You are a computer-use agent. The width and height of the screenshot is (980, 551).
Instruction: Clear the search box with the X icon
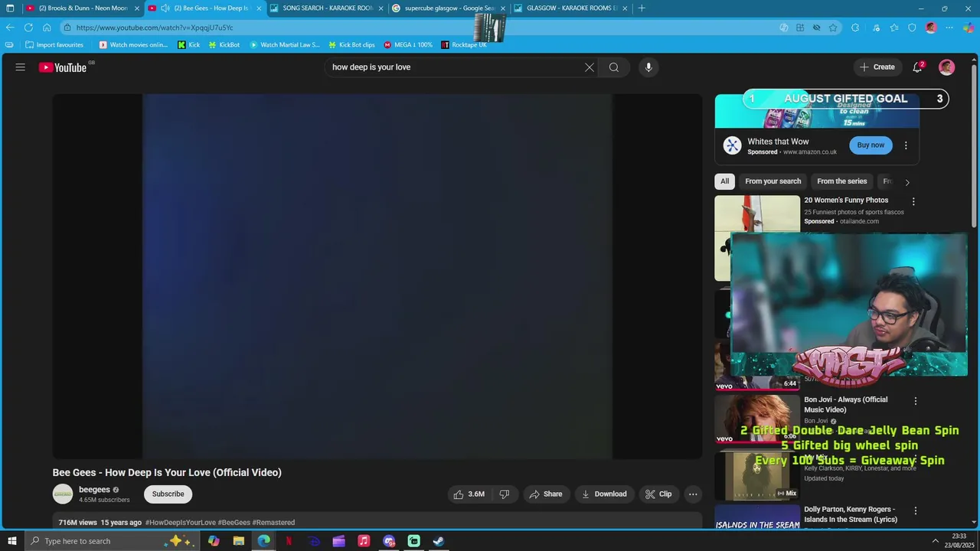tap(590, 67)
